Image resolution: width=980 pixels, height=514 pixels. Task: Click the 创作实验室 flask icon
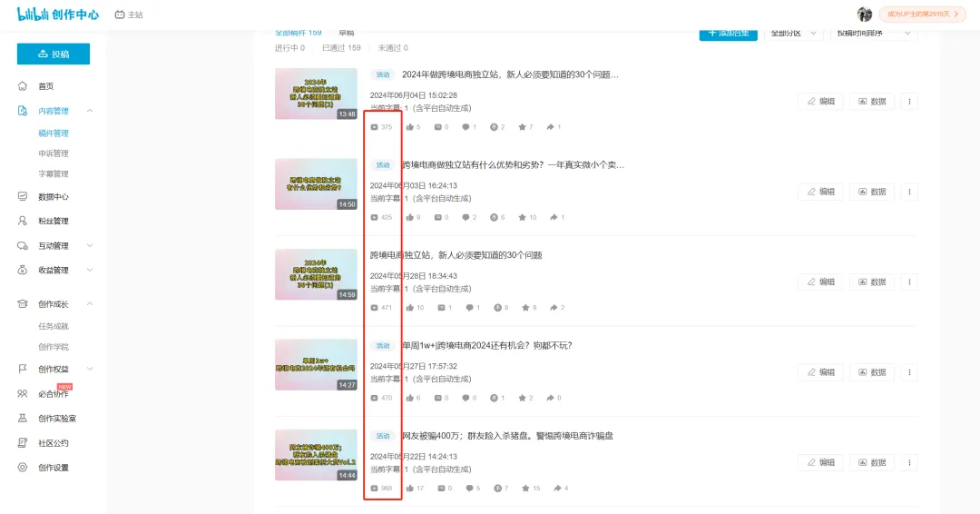pos(23,419)
